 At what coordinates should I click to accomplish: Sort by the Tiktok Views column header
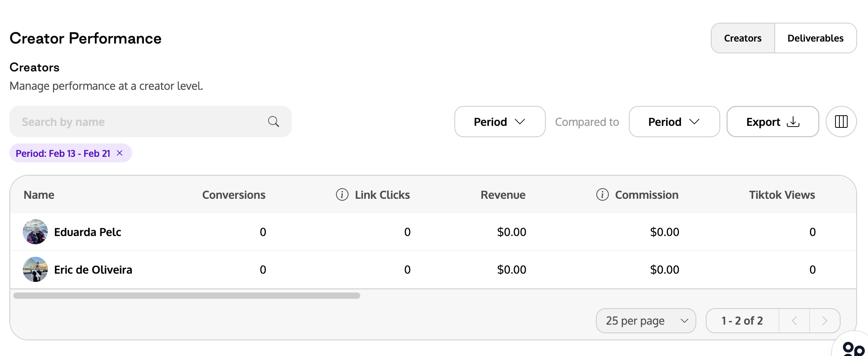pos(782,195)
